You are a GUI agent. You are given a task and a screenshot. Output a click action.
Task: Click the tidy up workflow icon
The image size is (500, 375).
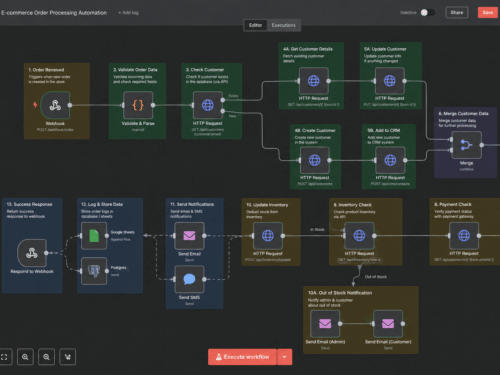(x=68, y=357)
